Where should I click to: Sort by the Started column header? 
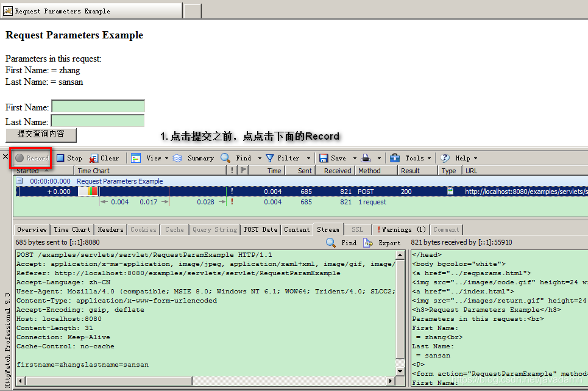[x=43, y=171]
